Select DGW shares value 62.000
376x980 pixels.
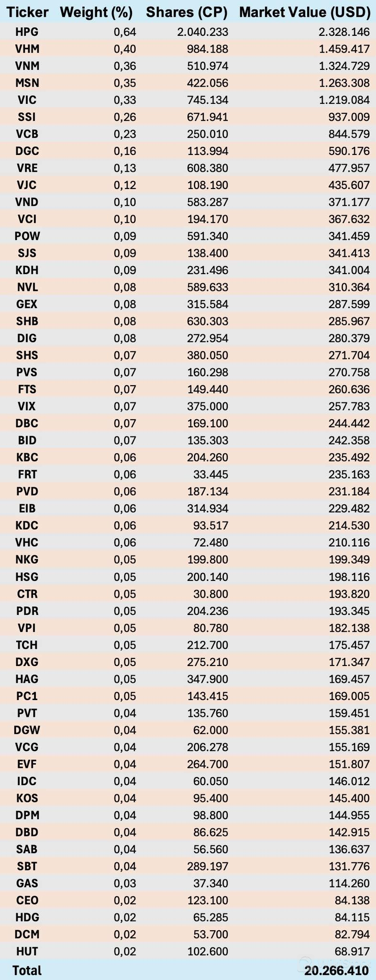[x=211, y=730]
